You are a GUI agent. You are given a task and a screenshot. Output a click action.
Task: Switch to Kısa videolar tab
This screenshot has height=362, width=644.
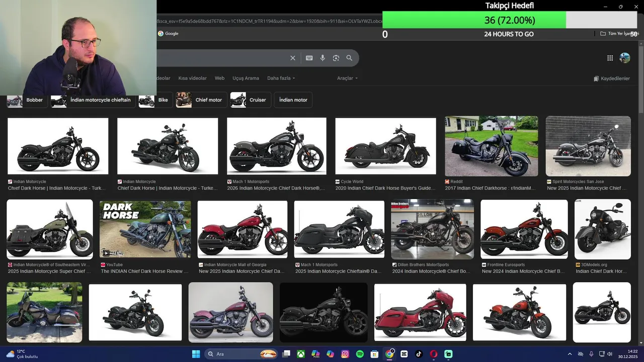192,78
